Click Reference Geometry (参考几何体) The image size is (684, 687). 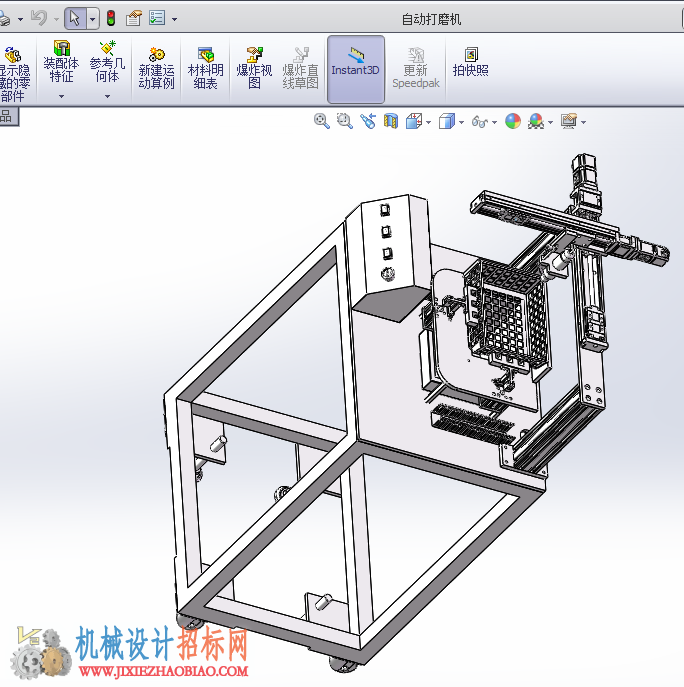(x=107, y=62)
